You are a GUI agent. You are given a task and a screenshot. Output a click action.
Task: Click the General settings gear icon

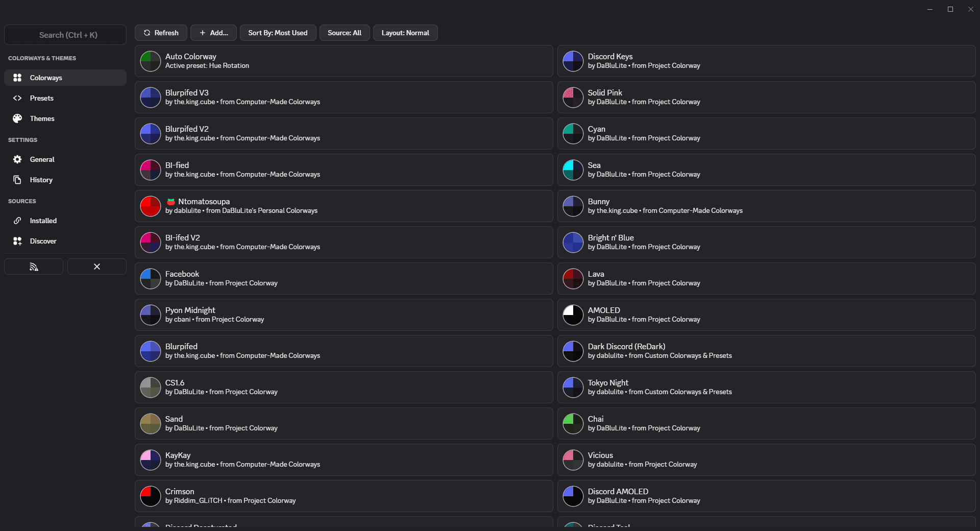[17, 159]
